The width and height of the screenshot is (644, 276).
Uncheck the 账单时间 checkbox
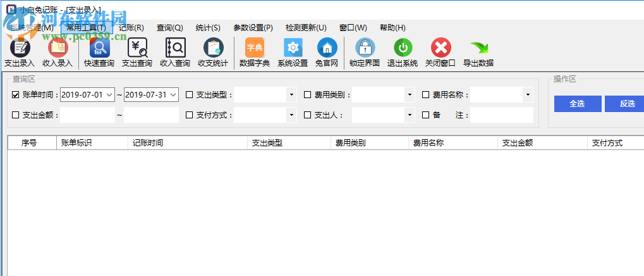point(16,95)
